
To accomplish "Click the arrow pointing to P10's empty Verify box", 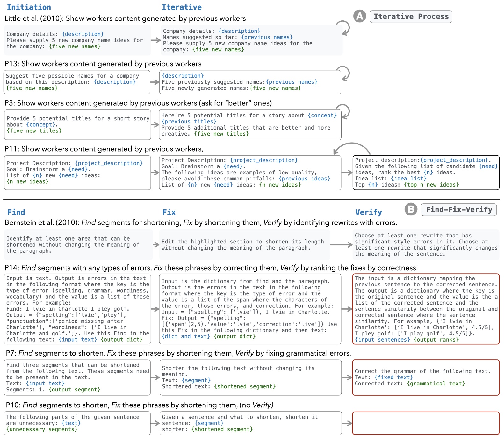I will 347,423.
